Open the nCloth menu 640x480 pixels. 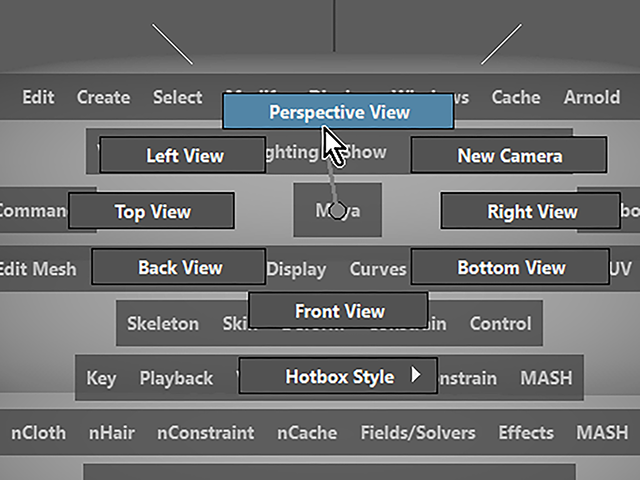(x=38, y=433)
